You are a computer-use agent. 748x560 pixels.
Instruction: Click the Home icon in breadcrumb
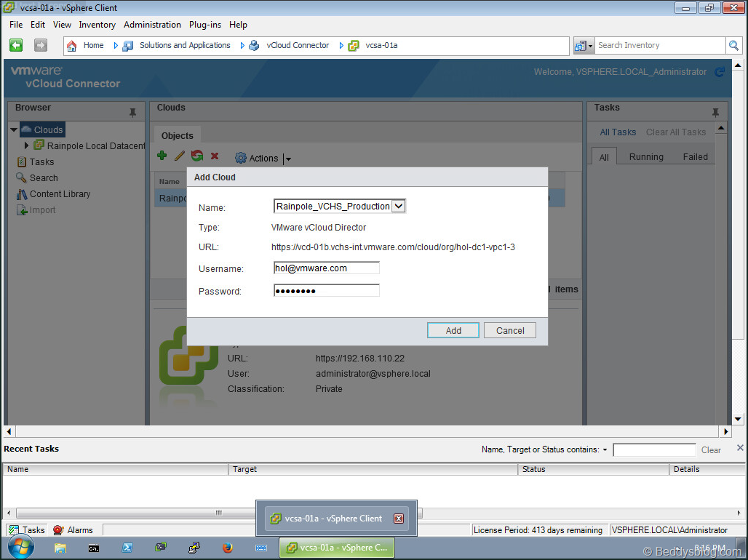(x=71, y=46)
